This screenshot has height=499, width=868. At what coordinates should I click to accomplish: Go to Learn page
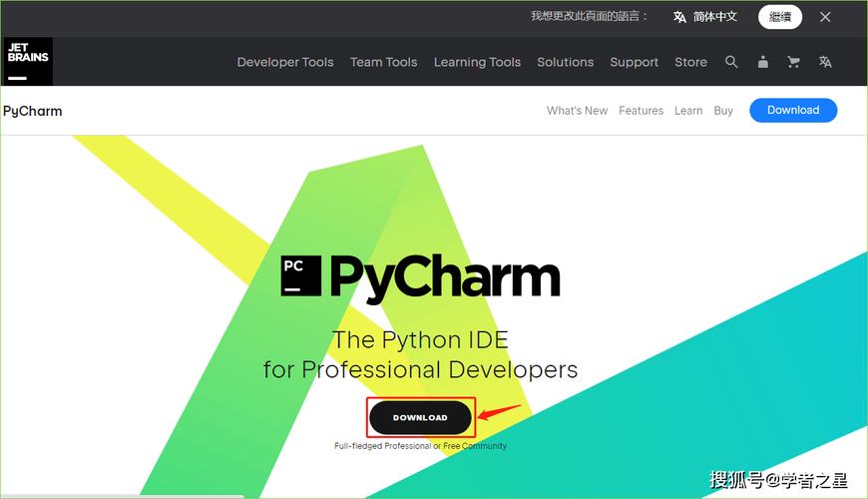(x=688, y=110)
